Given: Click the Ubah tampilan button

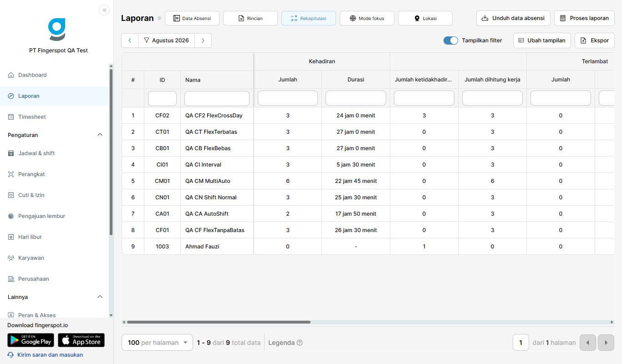Looking at the screenshot, I should click(542, 40).
